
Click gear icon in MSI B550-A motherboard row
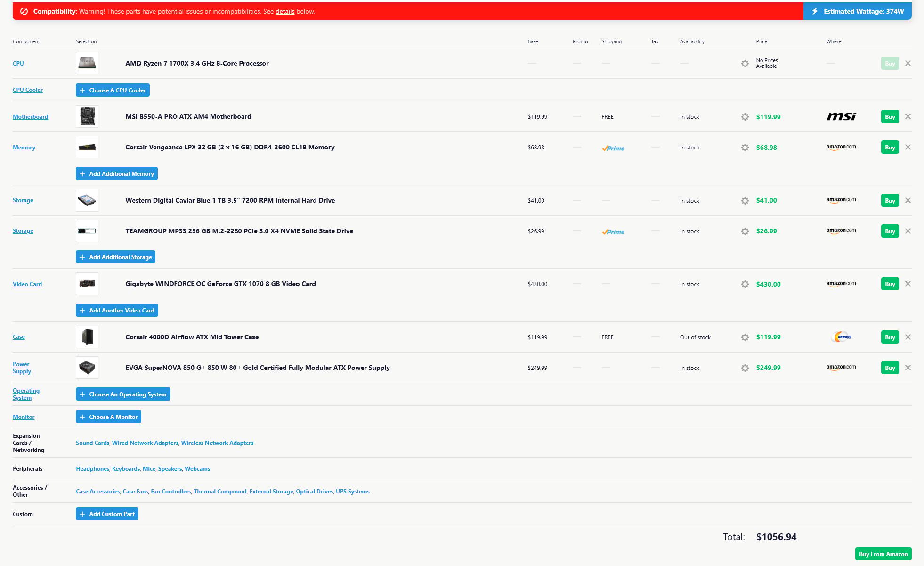745,117
